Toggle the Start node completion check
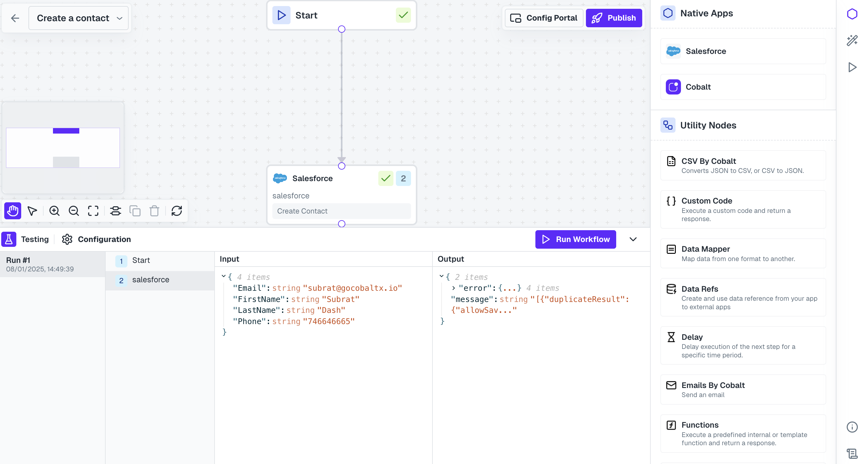868x464 pixels. tap(403, 15)
